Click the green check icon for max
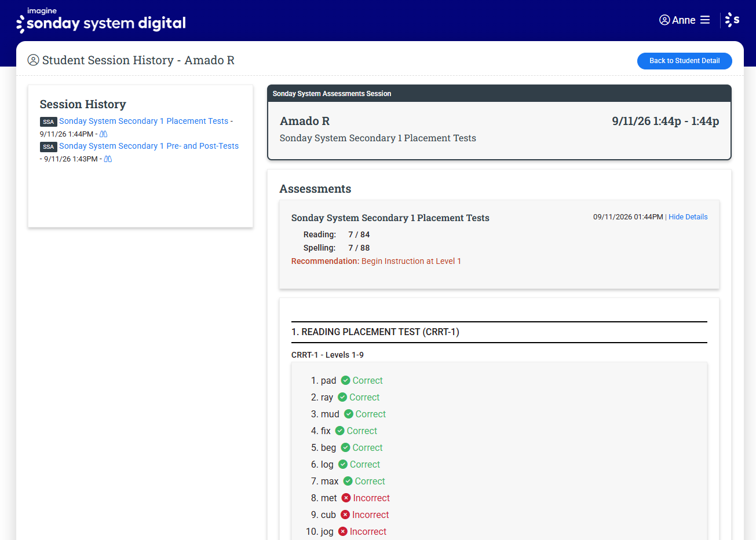The image size is (756, 540). [x=348, y=481]
